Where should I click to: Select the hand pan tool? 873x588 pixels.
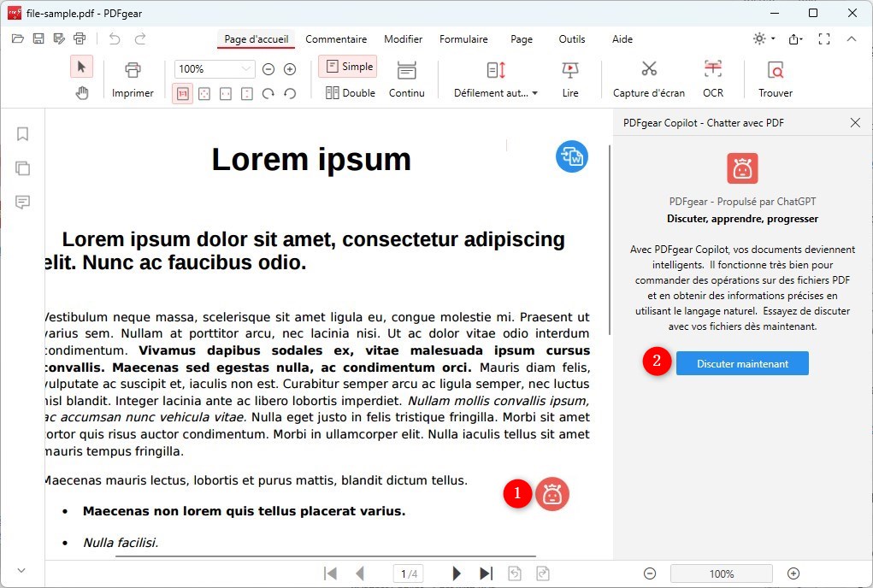[82, 93]
